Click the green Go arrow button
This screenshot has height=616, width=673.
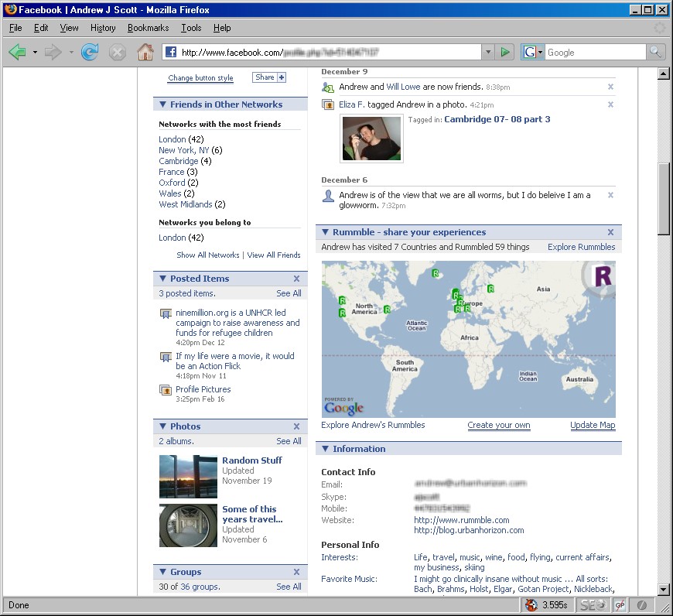504,53
